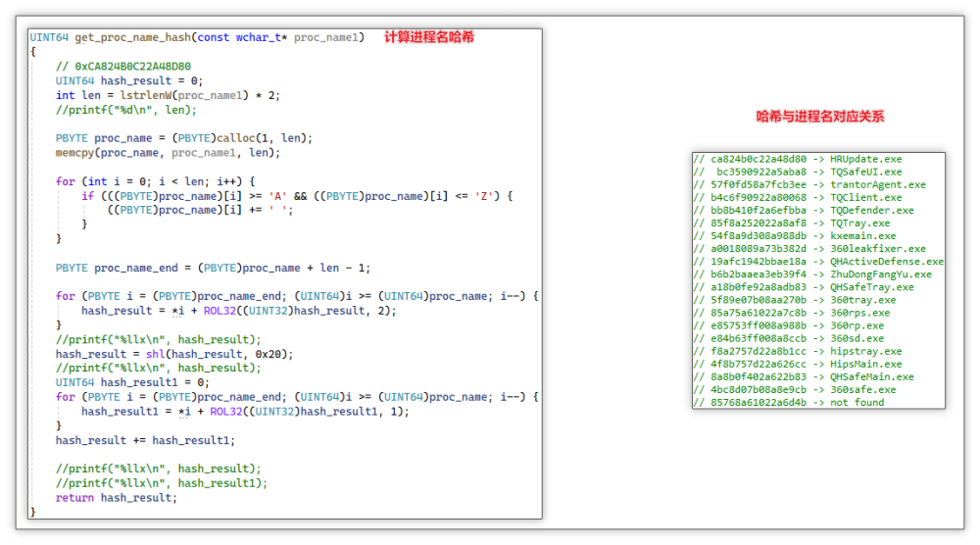Click the 'return hash_result;' statement

[x=117, y=497]
